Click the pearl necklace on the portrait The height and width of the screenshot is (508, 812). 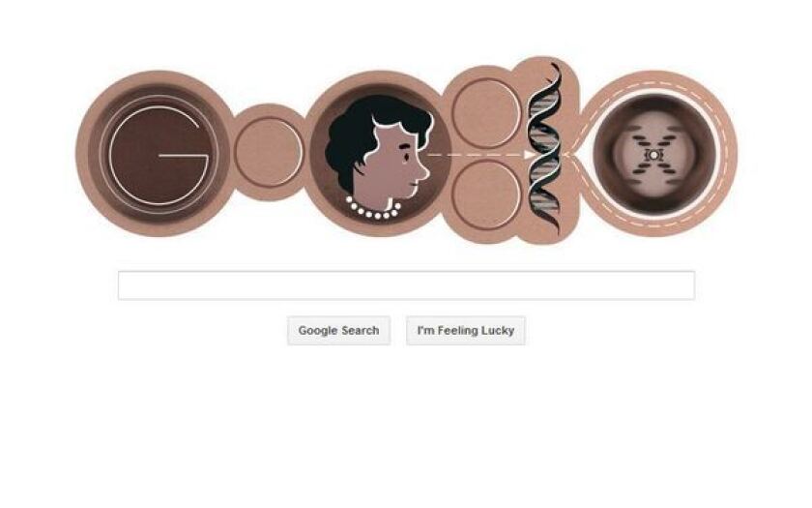click(373, 208)
